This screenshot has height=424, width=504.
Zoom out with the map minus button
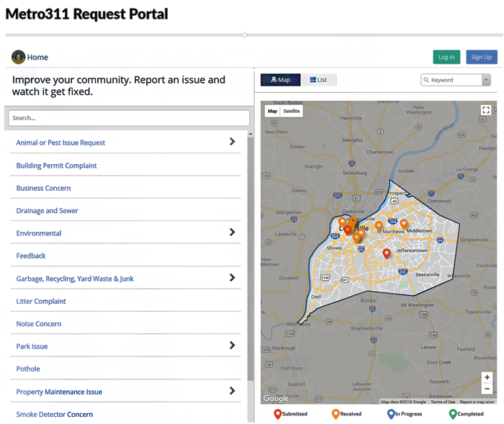[x=487, y=389]
